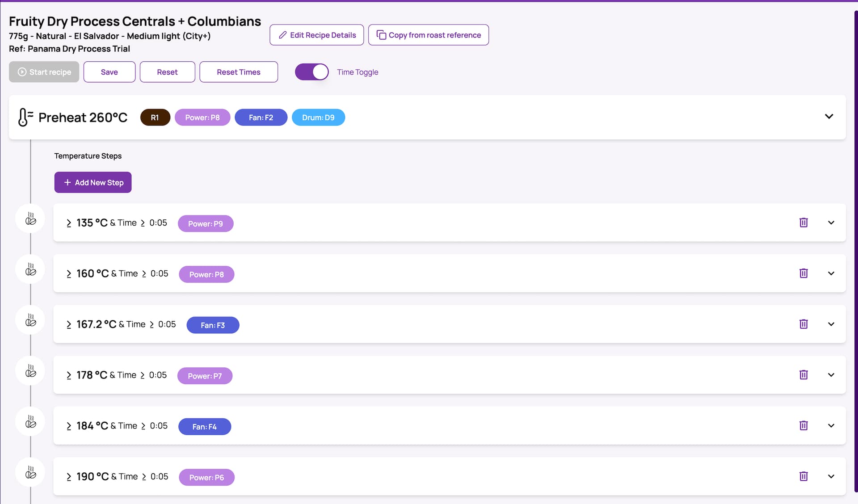Expand the 167.2 °C step chevron
Screen dimensions: 858x504
tap(831, 324)
